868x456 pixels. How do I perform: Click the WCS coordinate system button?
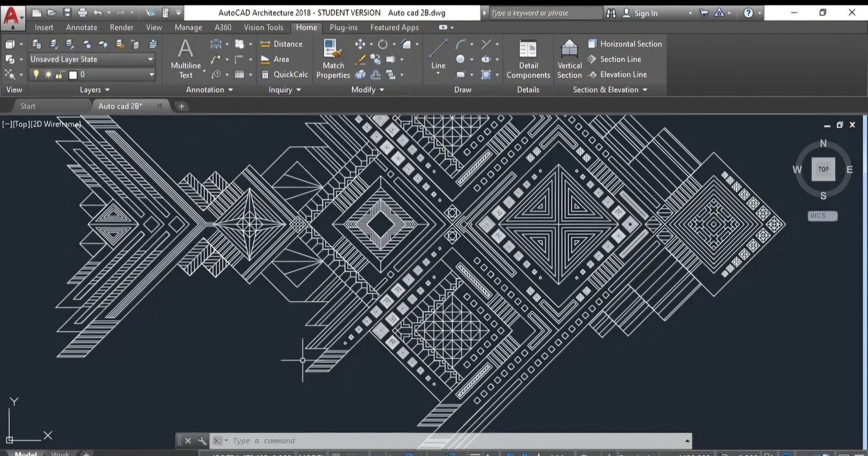pos(822,216)
